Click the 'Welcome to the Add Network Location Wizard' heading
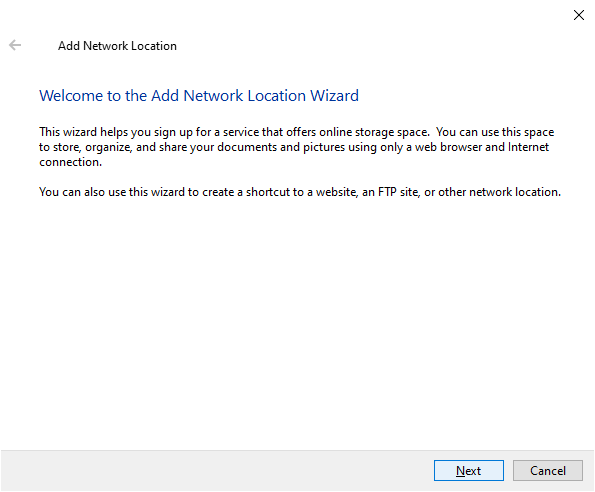Screen dimensions: 595x492 [x=199, y=96]
